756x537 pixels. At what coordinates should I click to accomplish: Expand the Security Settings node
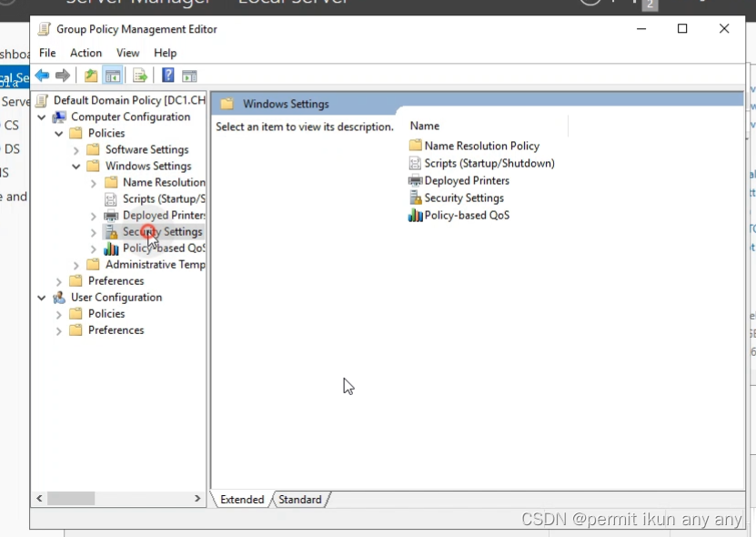(94, 232)
